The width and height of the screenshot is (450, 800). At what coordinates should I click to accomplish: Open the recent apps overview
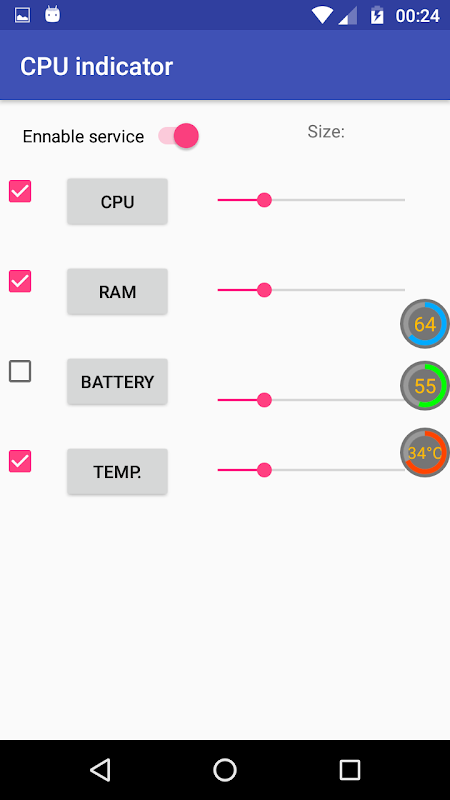point(350,769)
